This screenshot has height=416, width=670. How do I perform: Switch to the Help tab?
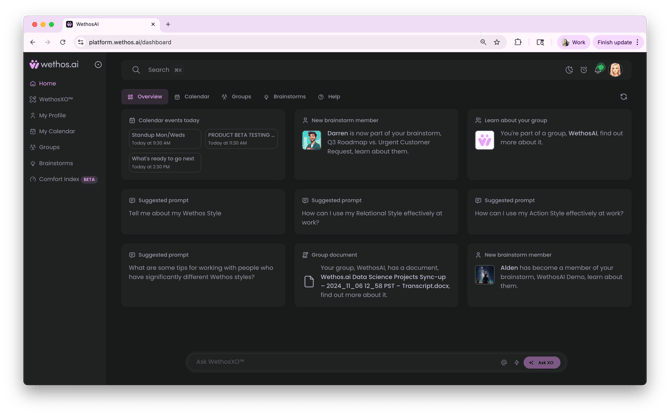click(x=329, y=97)
